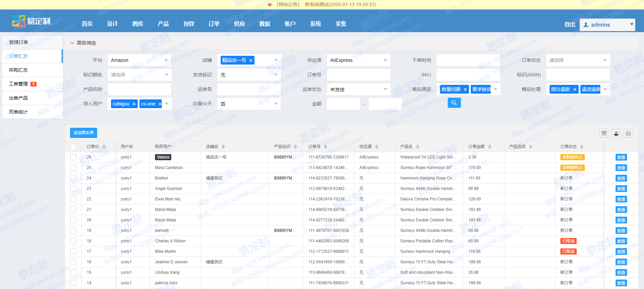Screen dimensions: 644x289
Task: Click the 标识(ASIN) input field
Action: [578, 75]
